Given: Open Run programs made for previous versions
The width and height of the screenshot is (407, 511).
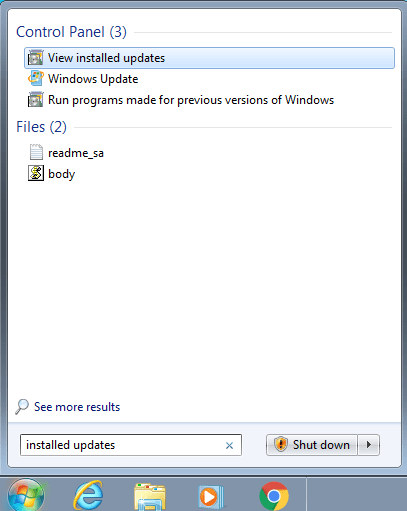Looking at the screenshot, I should (x=191, y=100).
